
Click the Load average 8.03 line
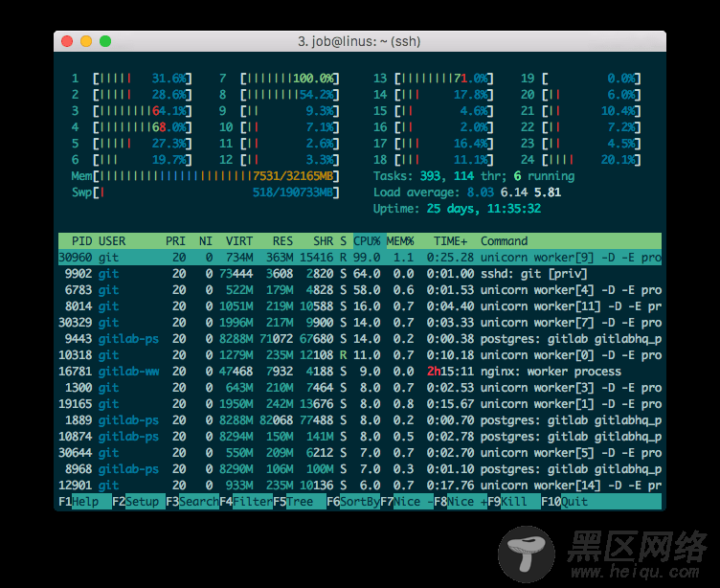point(467,192)
